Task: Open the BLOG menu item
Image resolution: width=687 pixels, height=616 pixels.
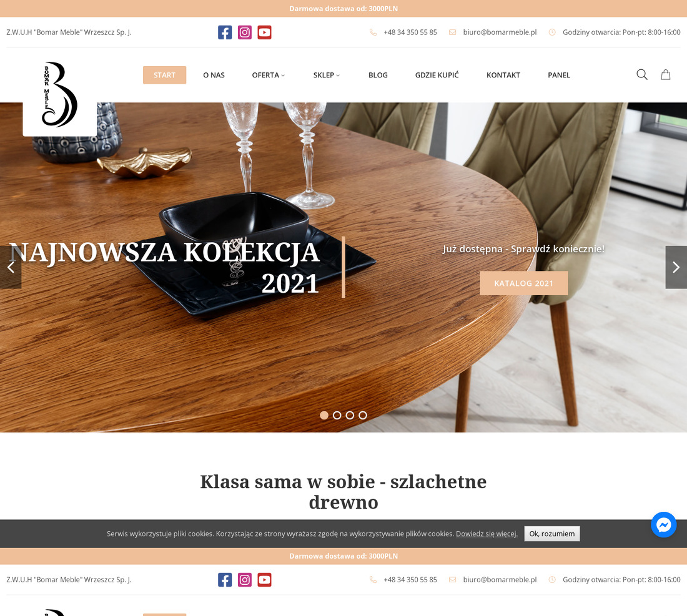Action: (378, 76)
